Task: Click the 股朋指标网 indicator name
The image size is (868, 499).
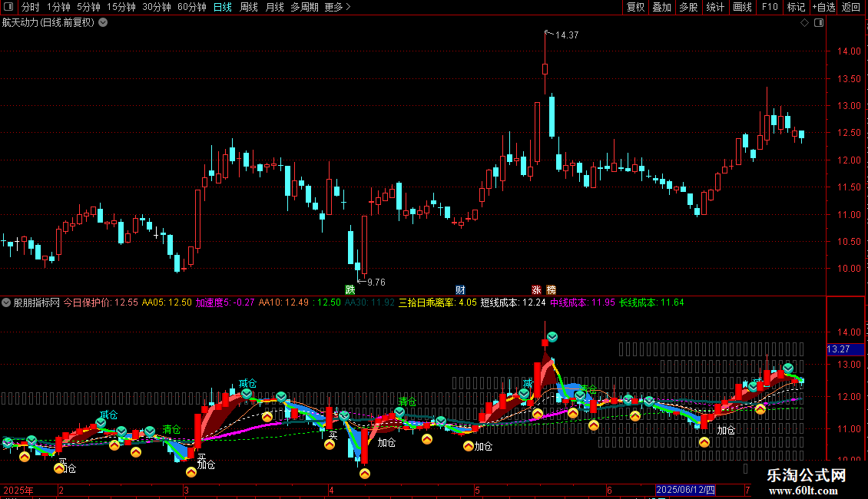Action: click(x=37, y=302)
